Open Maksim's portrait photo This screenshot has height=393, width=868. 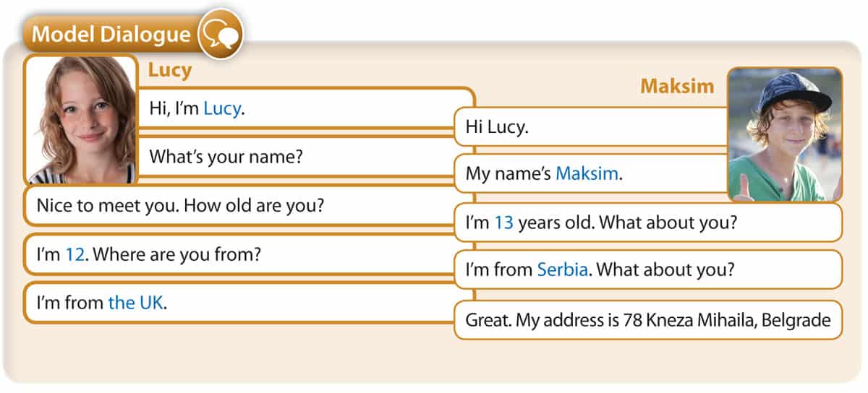784,134
